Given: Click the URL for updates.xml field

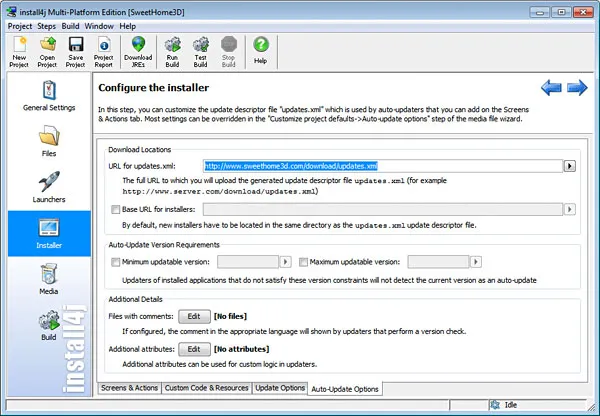Looking at the screenshot, I should [383, 166].
